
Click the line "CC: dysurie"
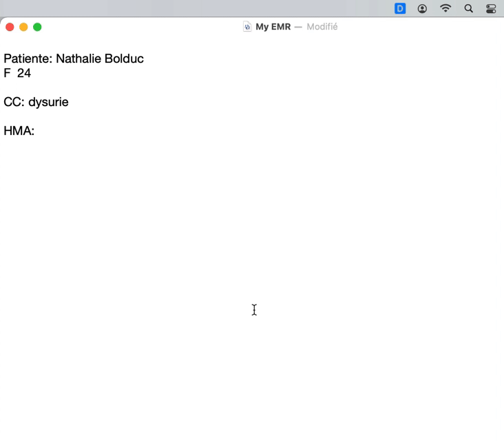(36, 102)
